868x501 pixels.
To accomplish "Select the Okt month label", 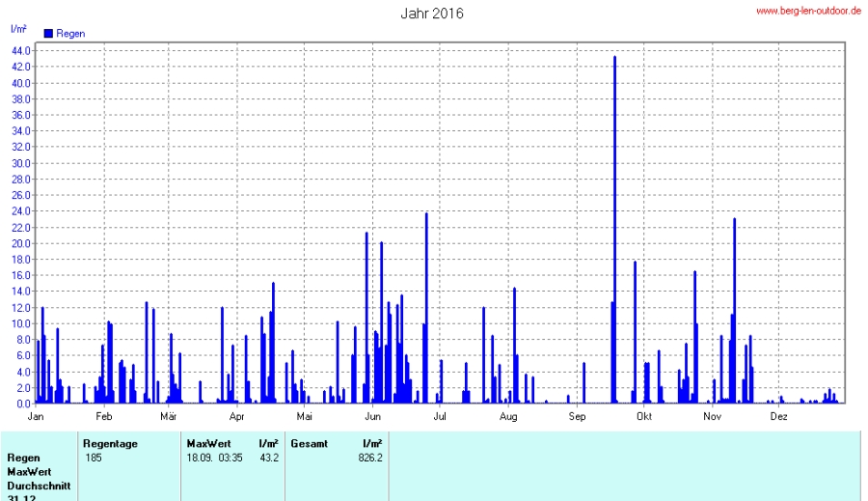I will (x=643, y=417).
